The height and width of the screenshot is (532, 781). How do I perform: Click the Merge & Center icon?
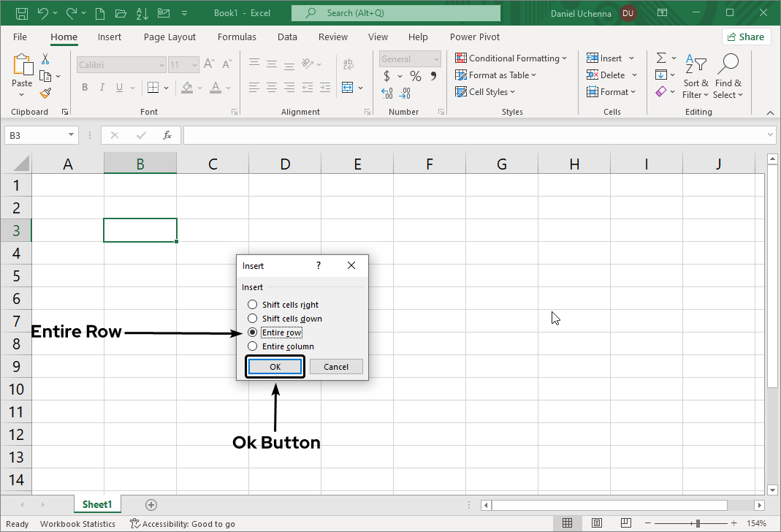point(348,88)
